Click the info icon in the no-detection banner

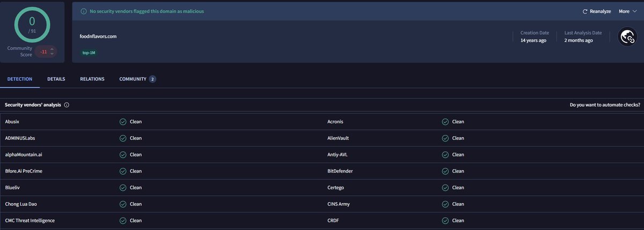(83, 11)
